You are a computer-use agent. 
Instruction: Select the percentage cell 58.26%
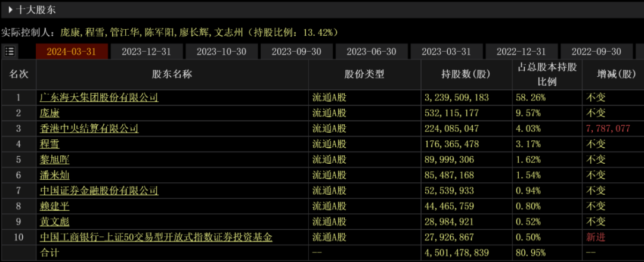531,98
